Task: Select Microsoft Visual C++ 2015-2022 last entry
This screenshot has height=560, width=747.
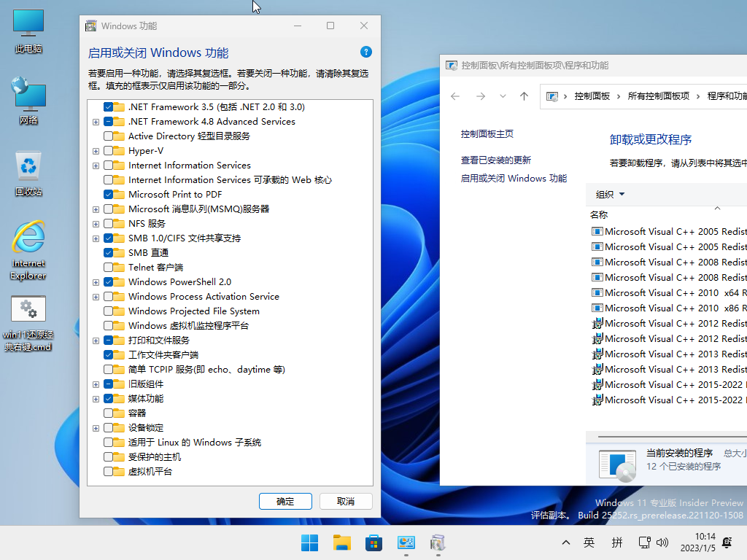Action: pyautogui.click(x=669, y=400)
